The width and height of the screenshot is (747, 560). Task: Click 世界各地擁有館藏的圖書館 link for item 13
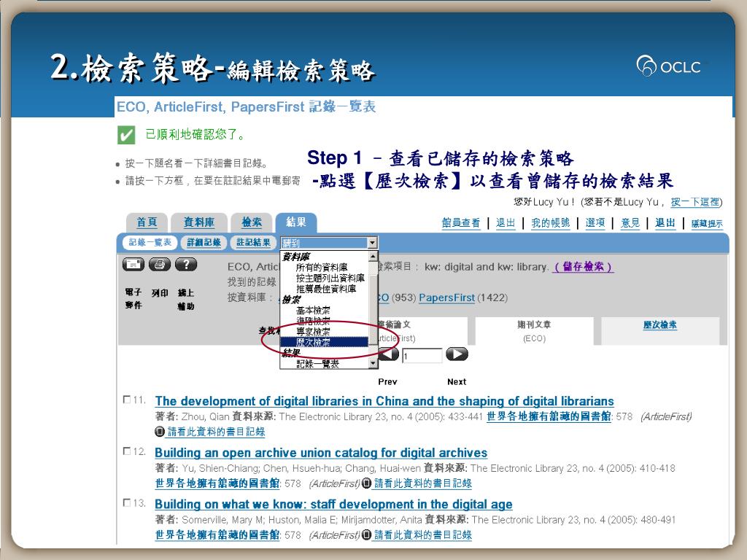coord(217,534)
